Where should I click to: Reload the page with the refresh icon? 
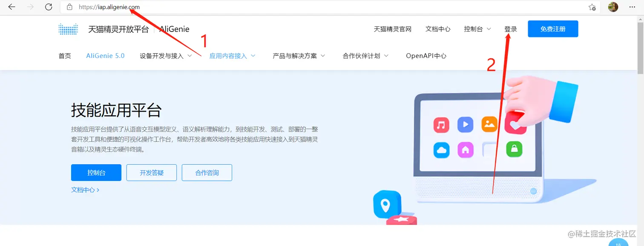[49, 7]
